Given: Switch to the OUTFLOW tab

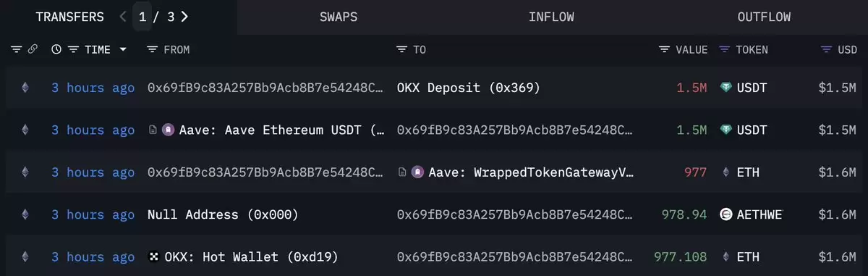Looking at the screenshot, I should [x=764, y=17].
